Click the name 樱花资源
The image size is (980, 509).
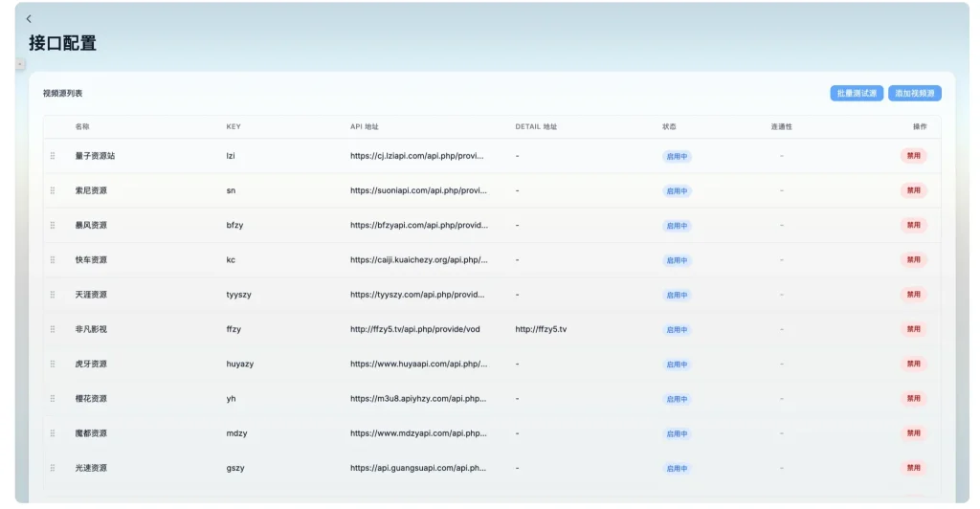[91, 398]
